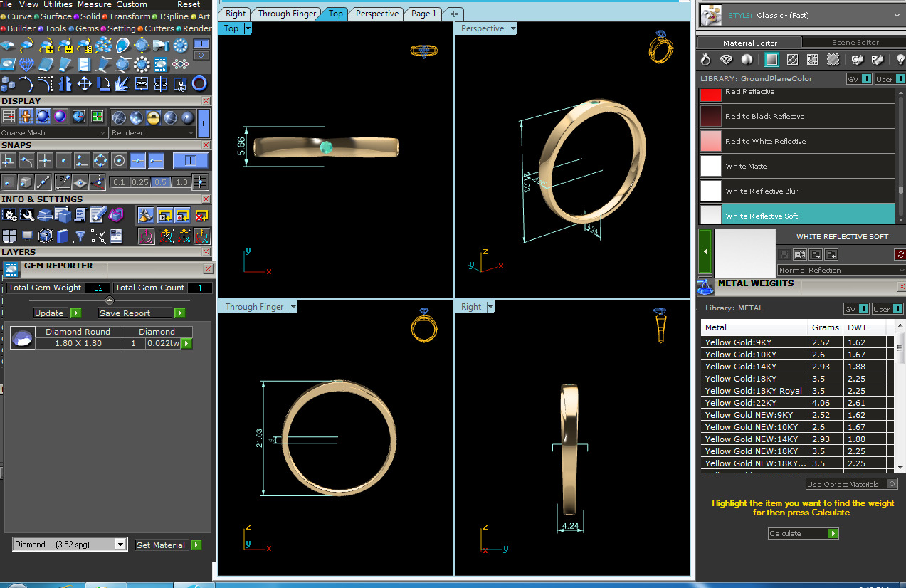Open the Perspective viewport label dropdown arrow
This screenshot has height=588, width=906.
513,28
